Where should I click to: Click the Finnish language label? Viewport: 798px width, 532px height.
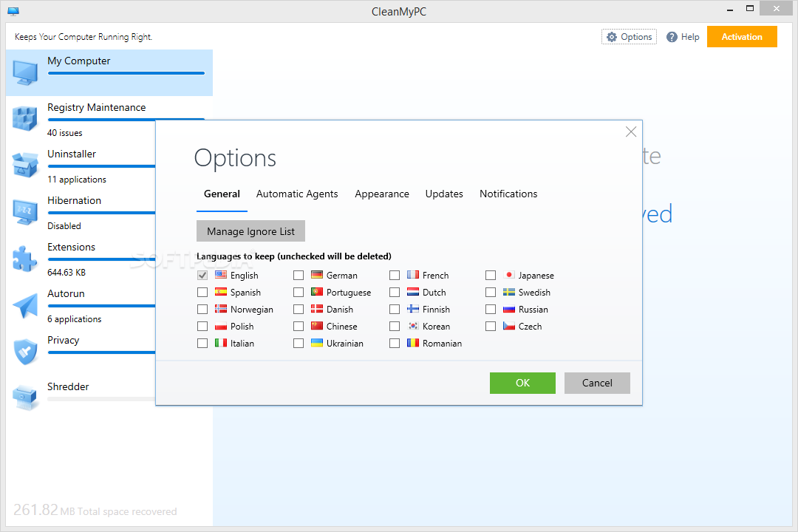(436, 310)
